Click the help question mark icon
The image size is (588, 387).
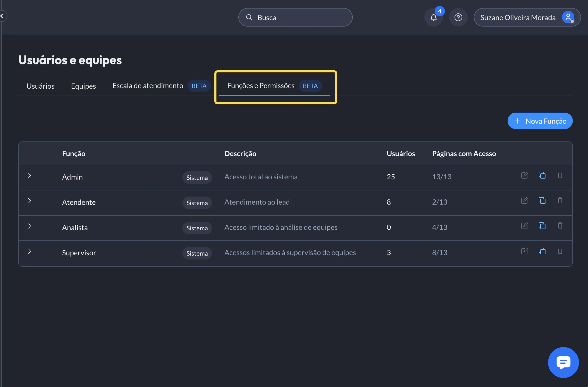(x=458, y=18)
